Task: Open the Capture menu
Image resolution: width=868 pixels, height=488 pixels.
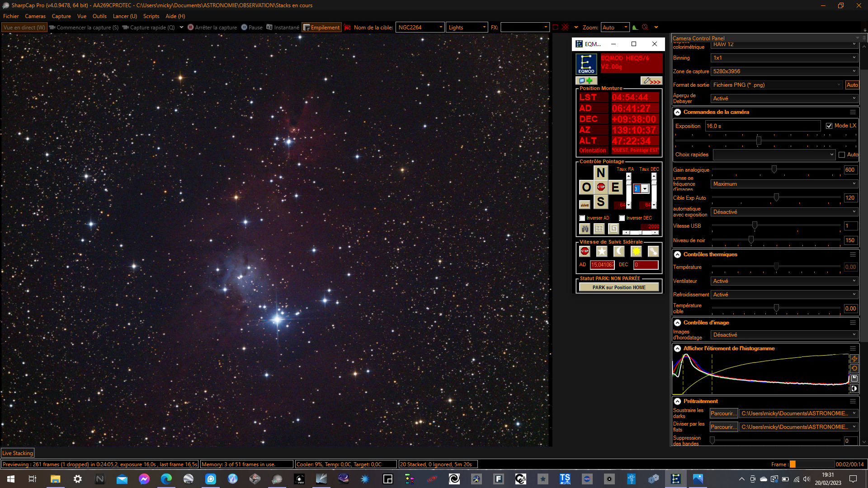Action: tap(61, 16)
